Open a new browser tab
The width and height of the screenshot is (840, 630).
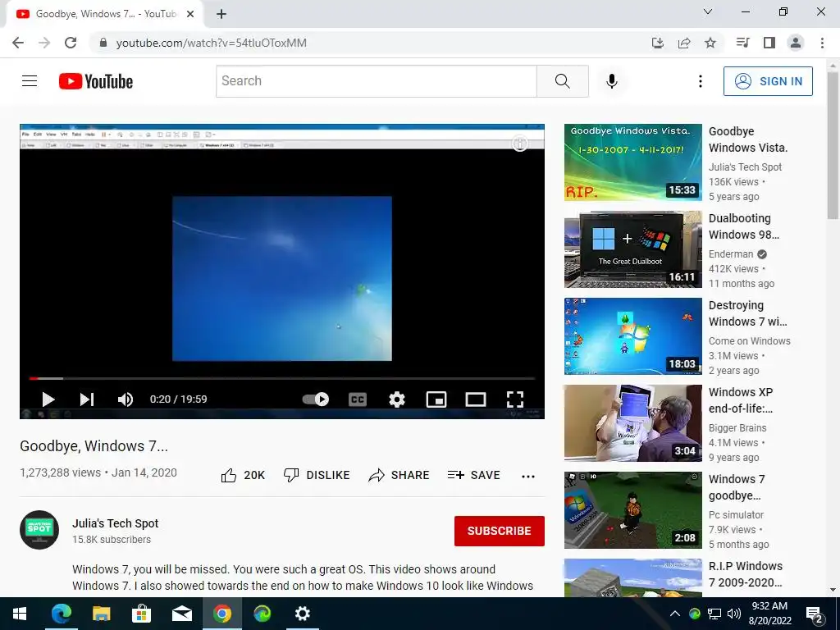[221, 15]
